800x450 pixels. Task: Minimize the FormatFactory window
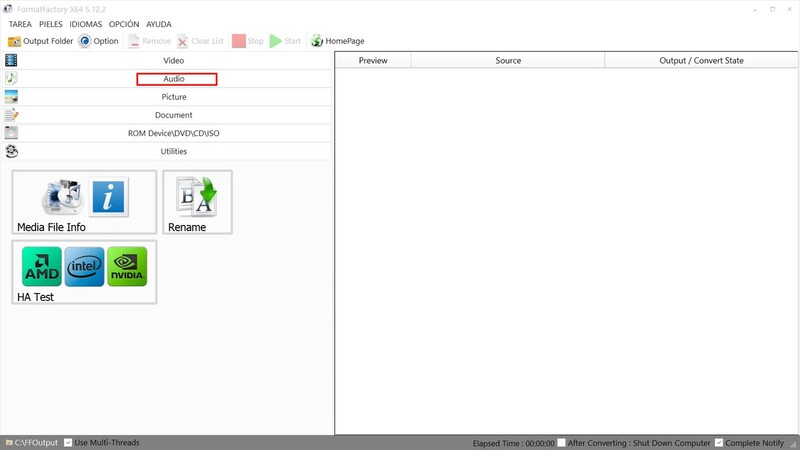(x=755, y=9)
